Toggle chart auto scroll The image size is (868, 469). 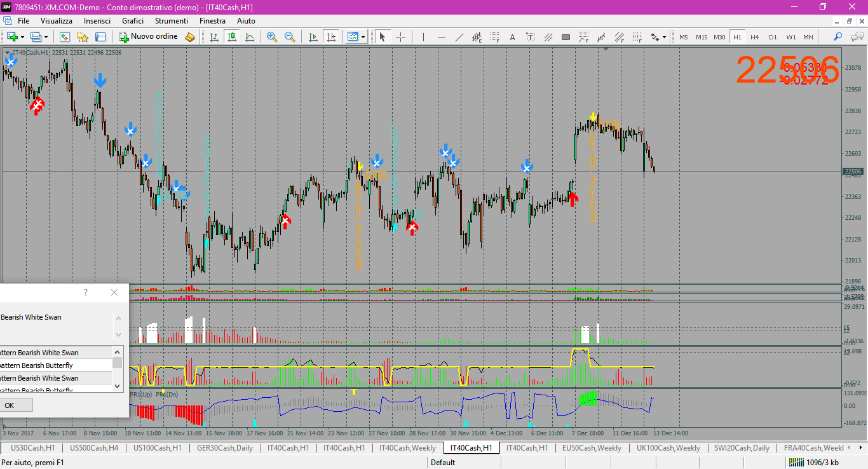click(x=313, y=37)
